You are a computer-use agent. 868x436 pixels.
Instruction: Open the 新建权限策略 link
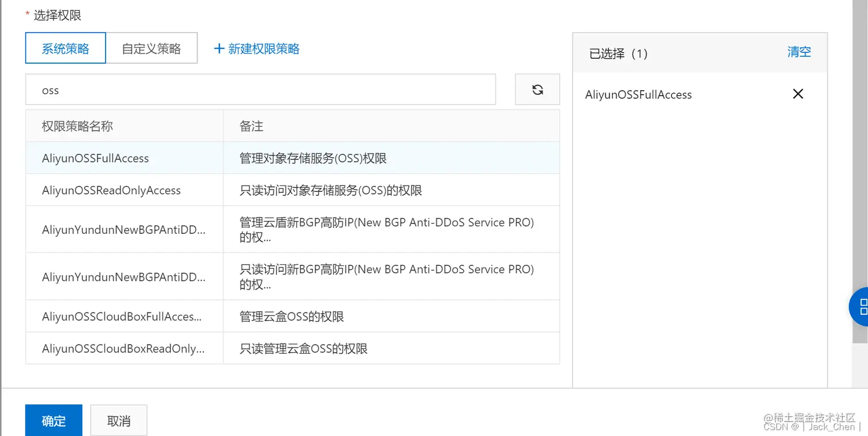click(x=257, y=49)
